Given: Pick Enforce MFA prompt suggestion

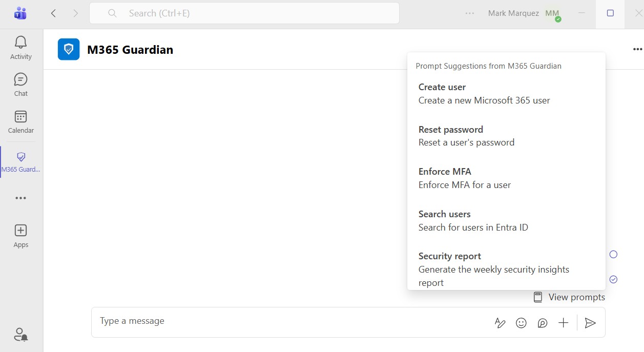Looking at the screenshot, I should [x=464, y=178].
